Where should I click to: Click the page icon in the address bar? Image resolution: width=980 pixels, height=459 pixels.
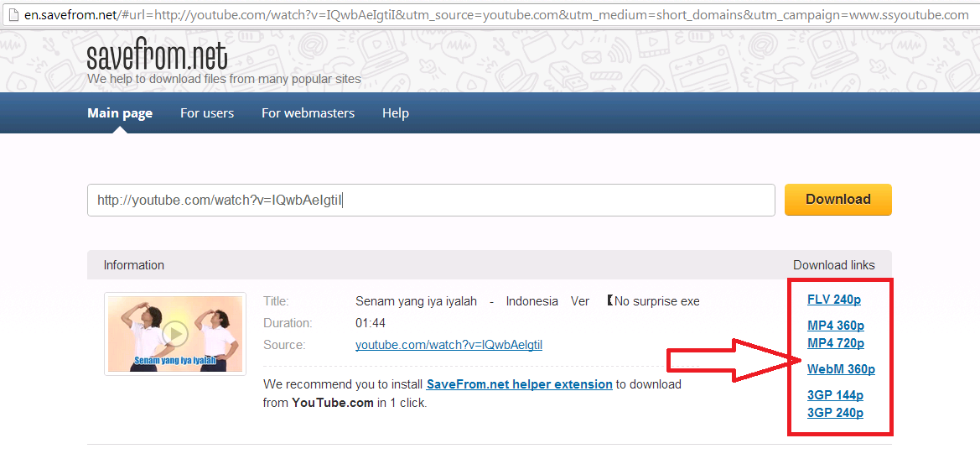pyautogui.click(x=13, y=15)
